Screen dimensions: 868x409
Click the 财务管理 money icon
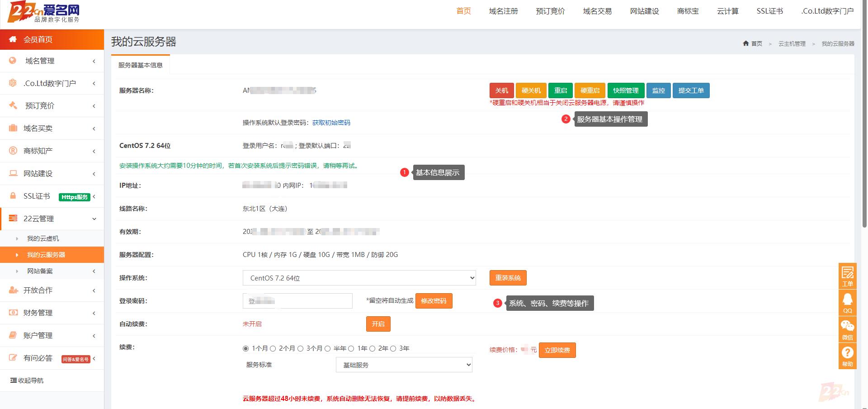point(13,313)
